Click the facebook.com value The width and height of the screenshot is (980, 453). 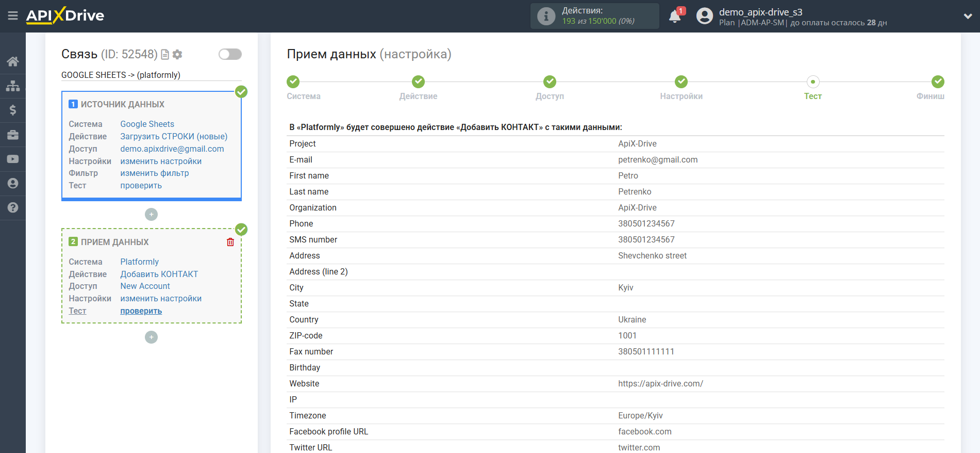(x=644, y=431)
